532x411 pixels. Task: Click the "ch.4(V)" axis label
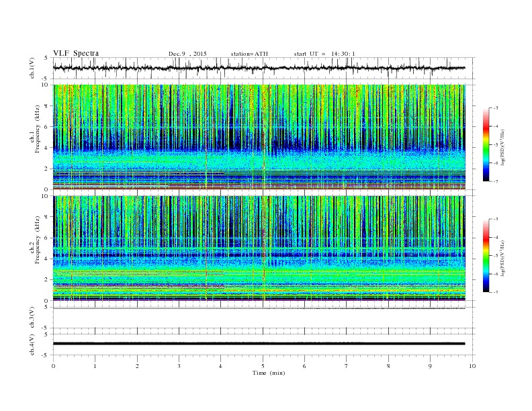[x=32, y=345]
